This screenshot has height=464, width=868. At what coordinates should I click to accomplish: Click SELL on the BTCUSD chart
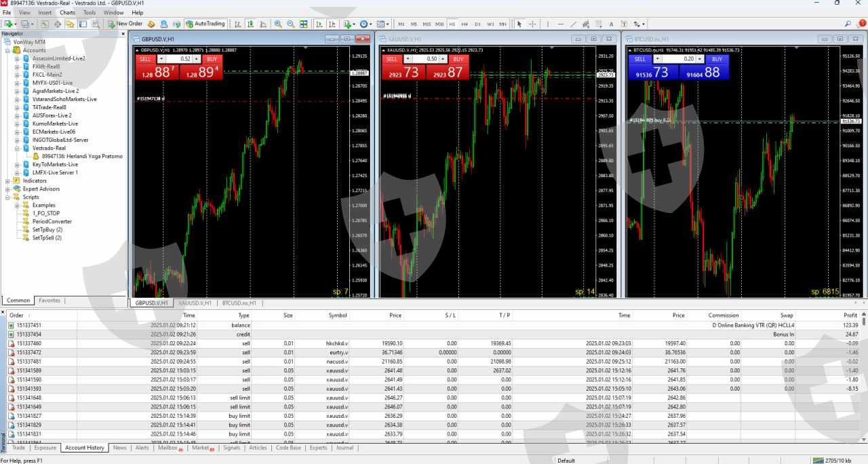[x=639, y=59]
